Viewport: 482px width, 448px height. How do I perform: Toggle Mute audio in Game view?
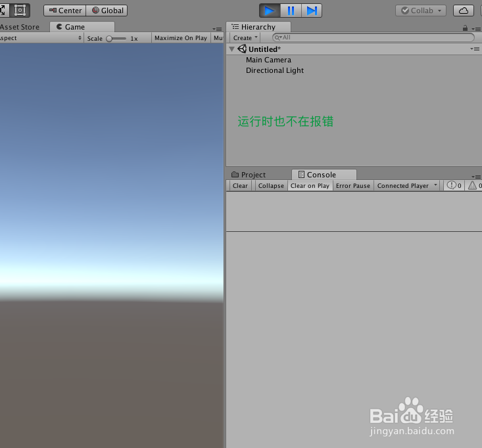click(x=218, y=38)
